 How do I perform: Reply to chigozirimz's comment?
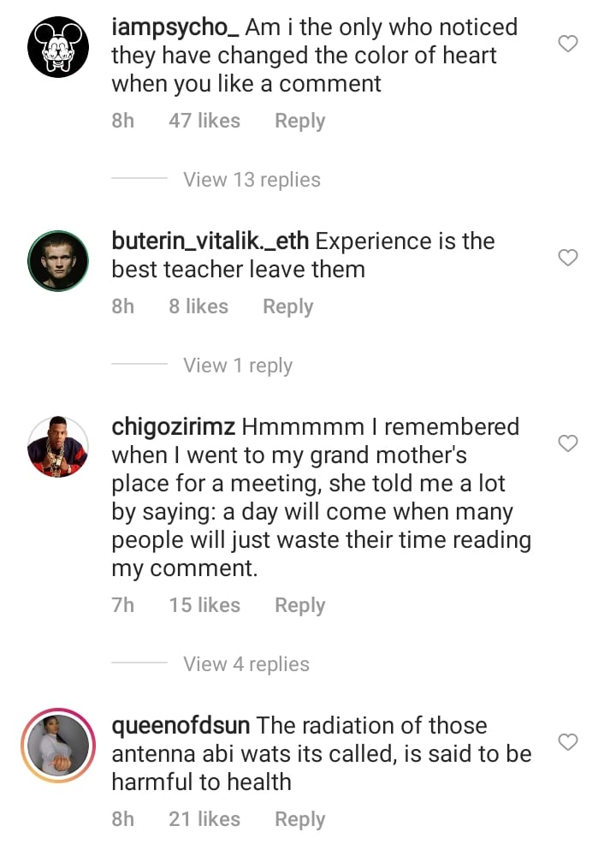[299, 605]
